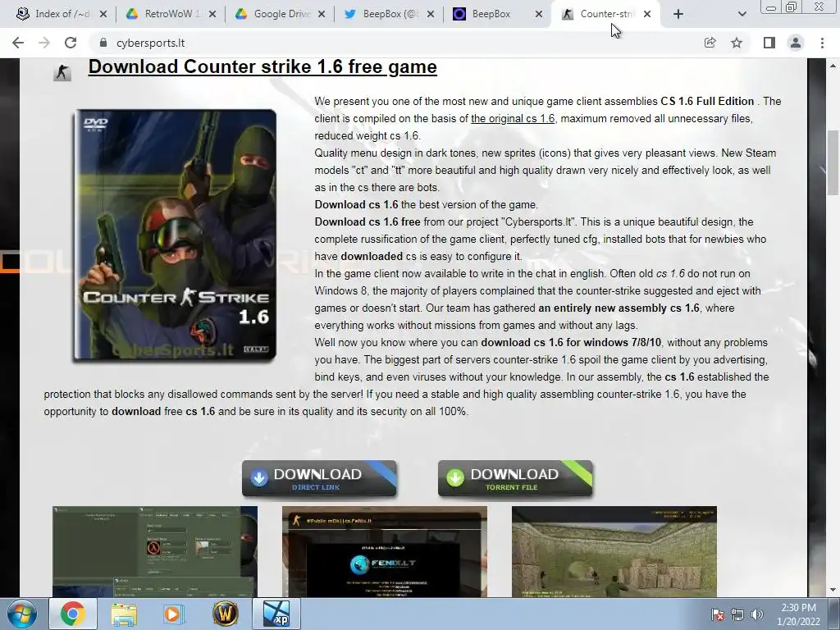Image resolution: width=840 pixels, height=630 pixels.
Task: Click the address bar showing cybersports.lt
Action: [x=396, y=43]
